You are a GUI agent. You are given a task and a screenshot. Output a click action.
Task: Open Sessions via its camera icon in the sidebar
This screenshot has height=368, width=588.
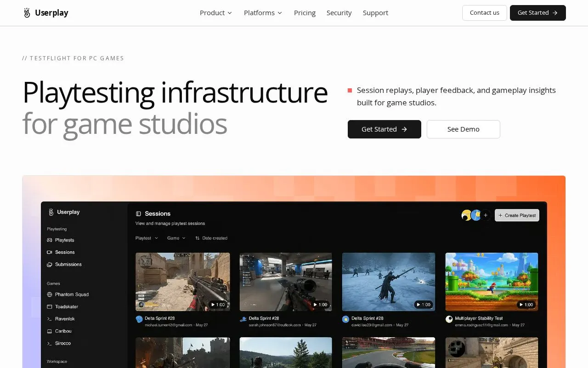(x=50, y=252)
